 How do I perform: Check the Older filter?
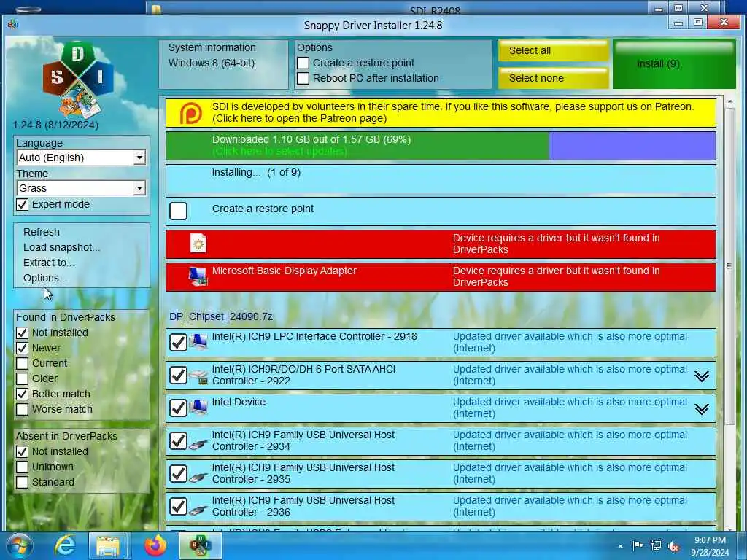click(x=23, y=378)
